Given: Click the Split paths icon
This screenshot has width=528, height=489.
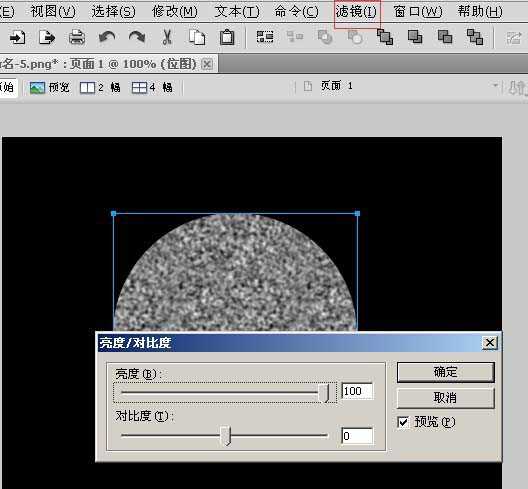Looking at the screenshot, I should click(x=355, y=37).
